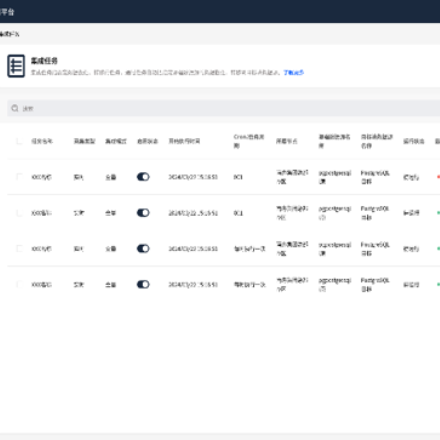The image size is (440, 440).
Task: Click the 任务名称 column header
Action: pyautogui.click(x=42, y=141)
